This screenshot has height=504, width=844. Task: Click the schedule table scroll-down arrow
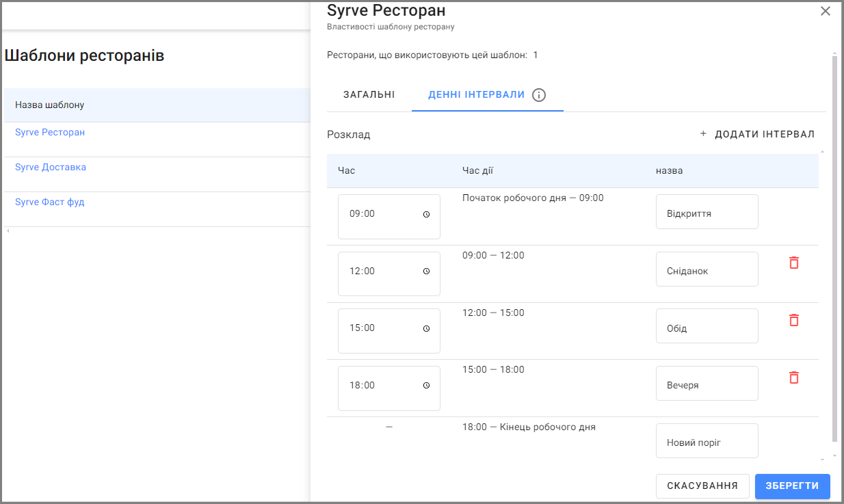click(823, 460)
